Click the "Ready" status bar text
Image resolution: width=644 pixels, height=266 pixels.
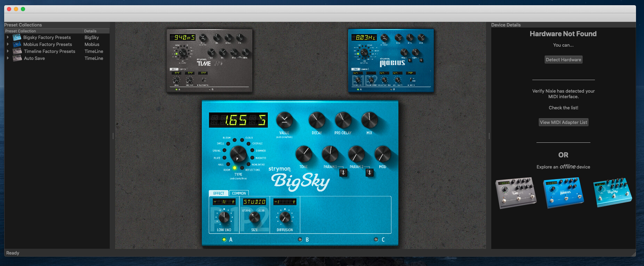[13, 253]
